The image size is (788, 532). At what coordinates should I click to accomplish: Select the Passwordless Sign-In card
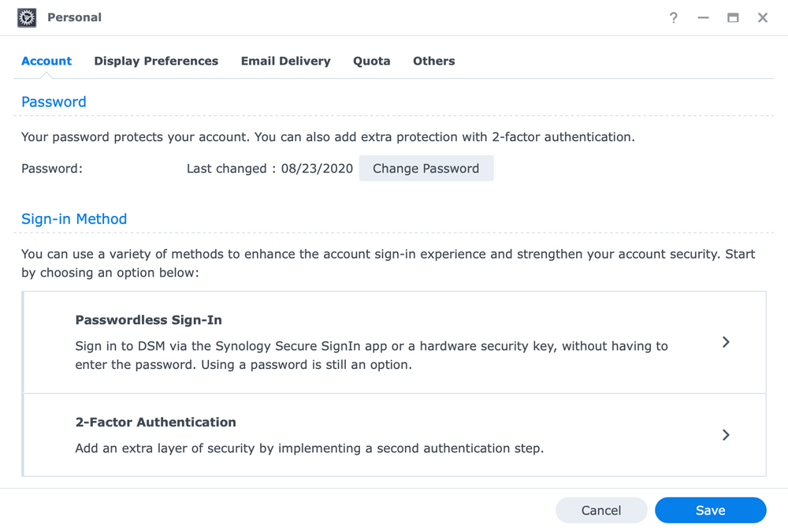394,342
